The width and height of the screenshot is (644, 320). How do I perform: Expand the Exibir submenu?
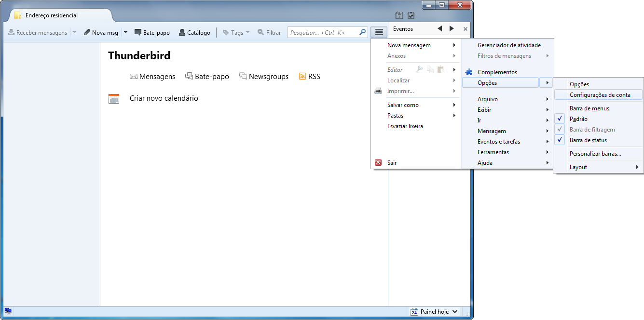point(507,110)
